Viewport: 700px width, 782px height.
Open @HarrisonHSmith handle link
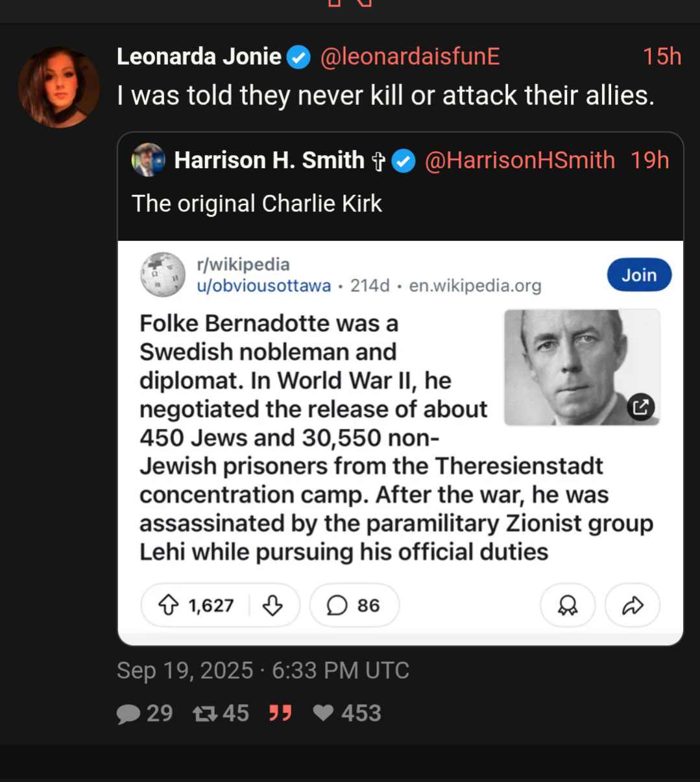coord(520,160)
